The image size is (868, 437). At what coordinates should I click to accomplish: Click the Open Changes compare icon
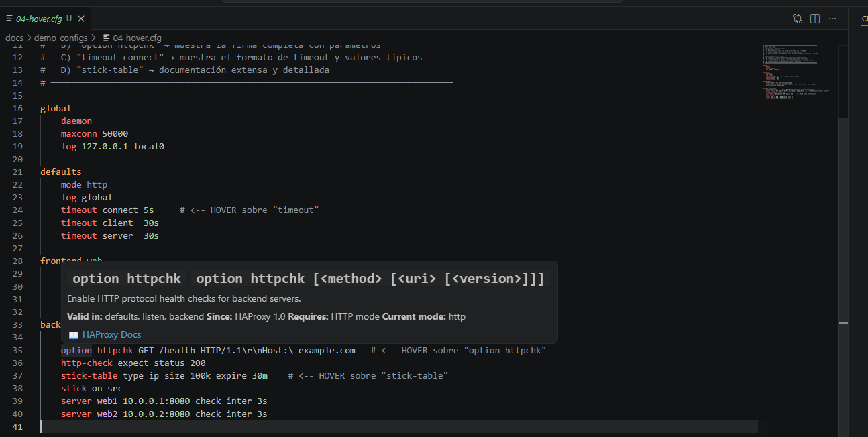[x=797, y=19]
